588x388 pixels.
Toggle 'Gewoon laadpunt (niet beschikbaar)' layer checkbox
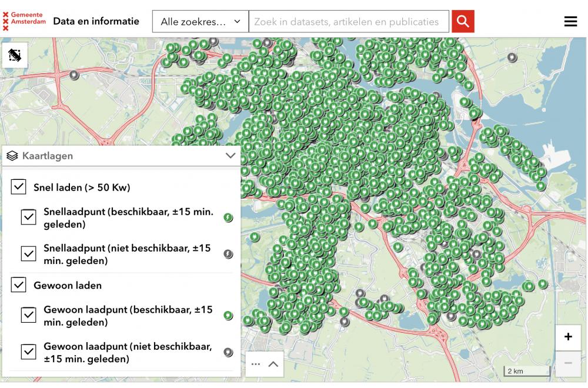coord(28,352)
